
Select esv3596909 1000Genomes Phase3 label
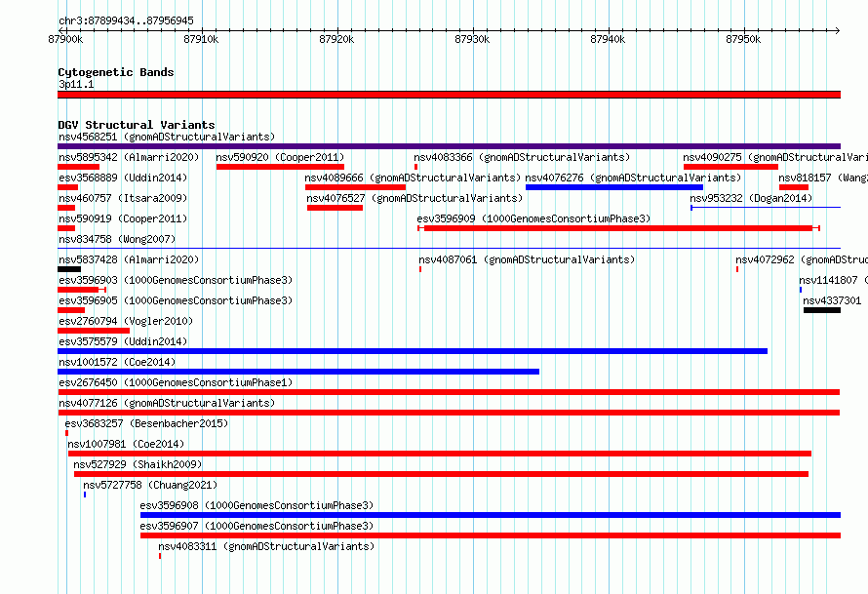point(533,218)
